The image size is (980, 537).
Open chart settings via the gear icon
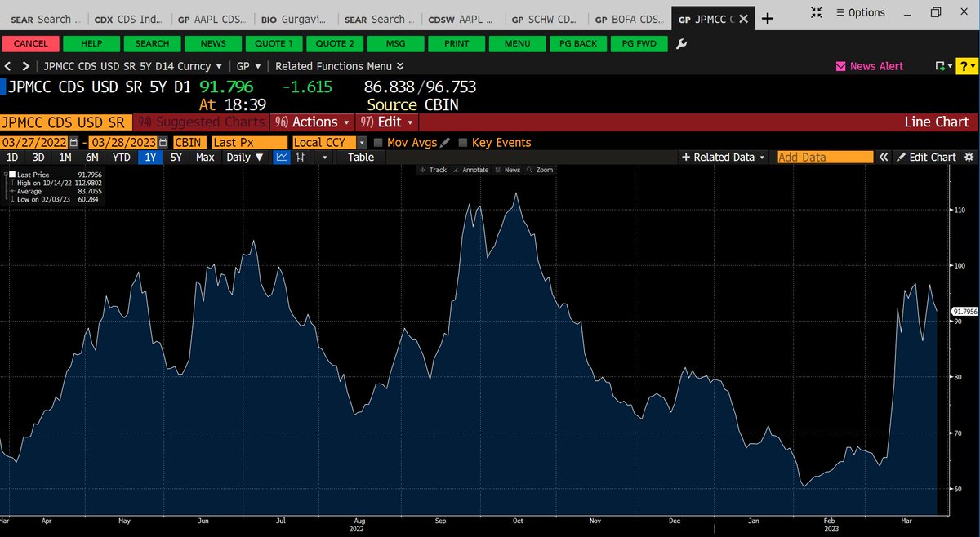coord(970,157)
